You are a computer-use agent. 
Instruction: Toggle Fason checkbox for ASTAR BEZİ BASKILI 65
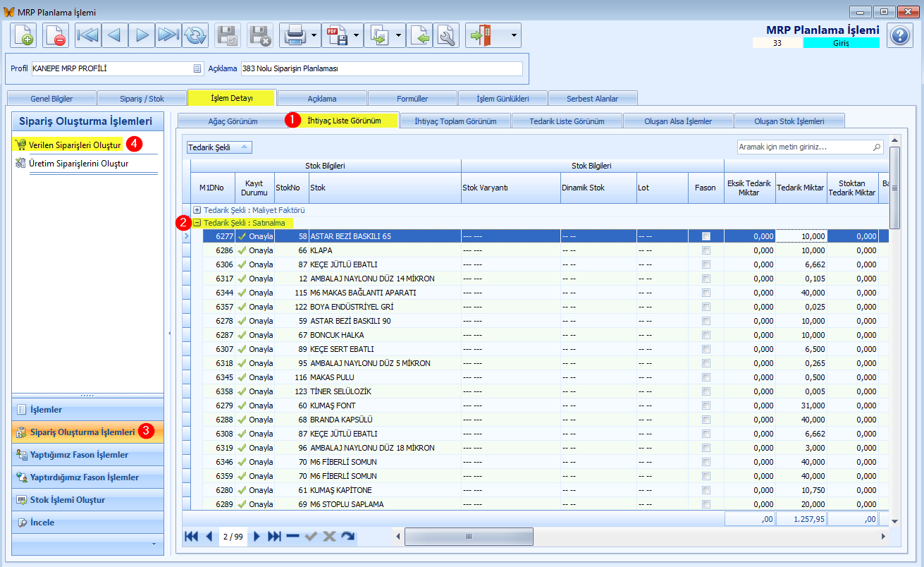point(706,236)
